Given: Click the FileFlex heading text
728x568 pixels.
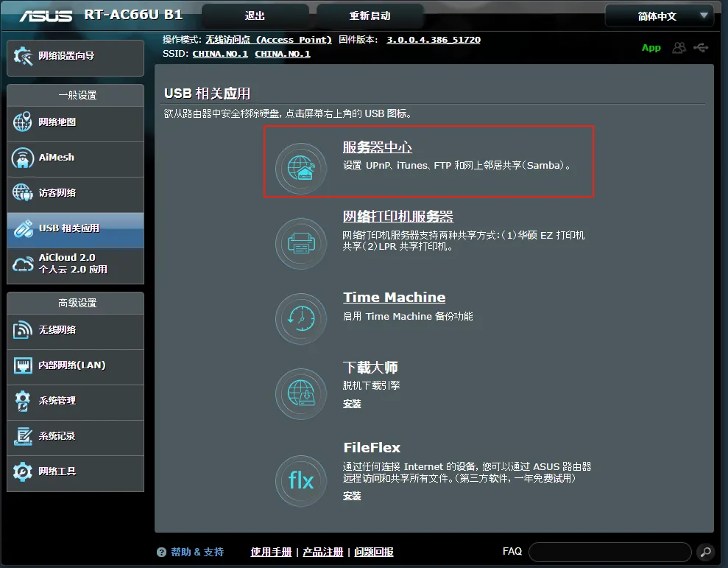Looking at the screenshot, I should tap(372, 448).
